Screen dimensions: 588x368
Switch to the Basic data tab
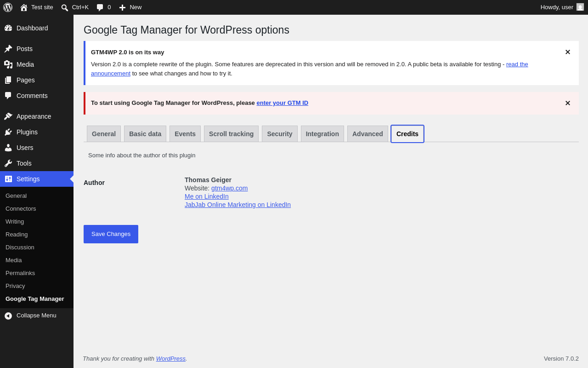point(145,134)
